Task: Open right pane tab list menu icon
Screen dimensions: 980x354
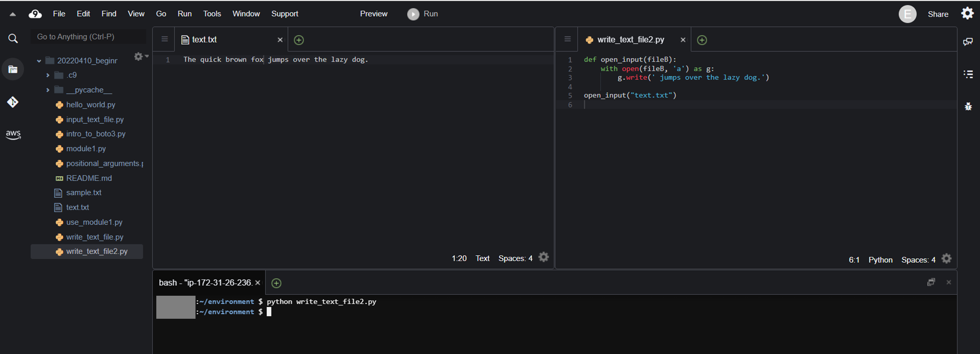Action: (567, 39)
